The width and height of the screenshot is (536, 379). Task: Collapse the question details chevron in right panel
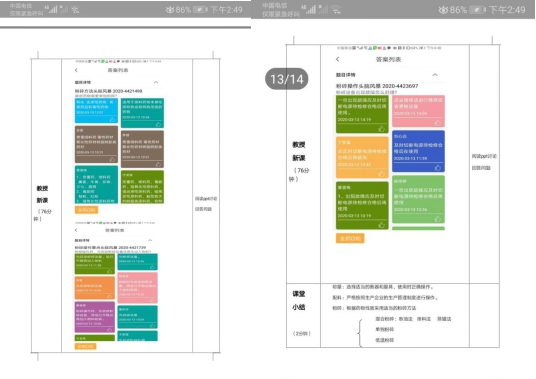[435, 75]
